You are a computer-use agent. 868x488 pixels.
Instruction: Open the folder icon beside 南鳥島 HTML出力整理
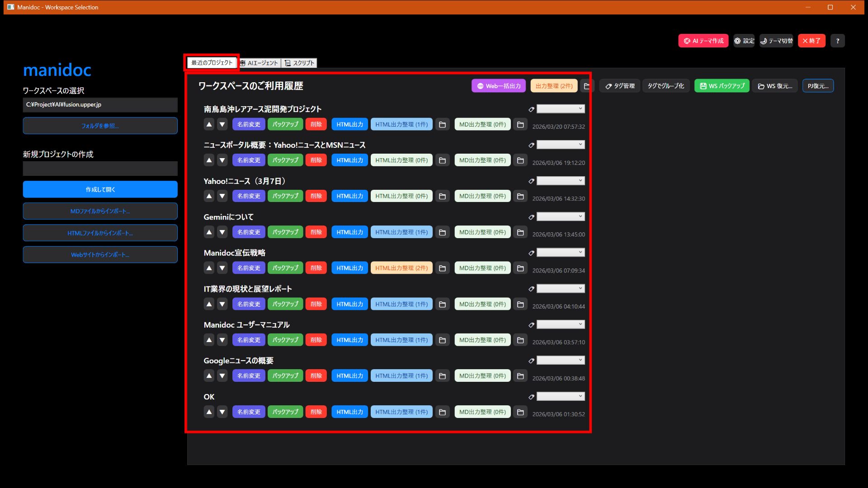(x=442, y=124)
